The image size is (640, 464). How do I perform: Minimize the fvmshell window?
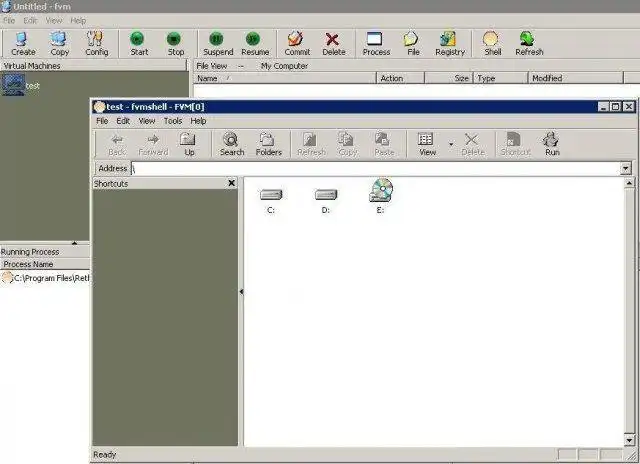click(x=603, y=107)
